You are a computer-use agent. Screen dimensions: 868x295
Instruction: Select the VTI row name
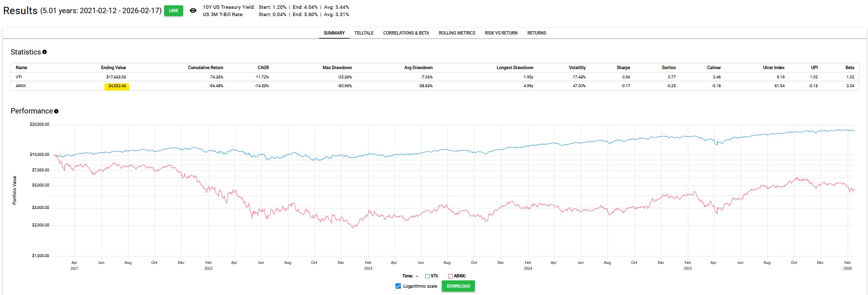[19, 77]
